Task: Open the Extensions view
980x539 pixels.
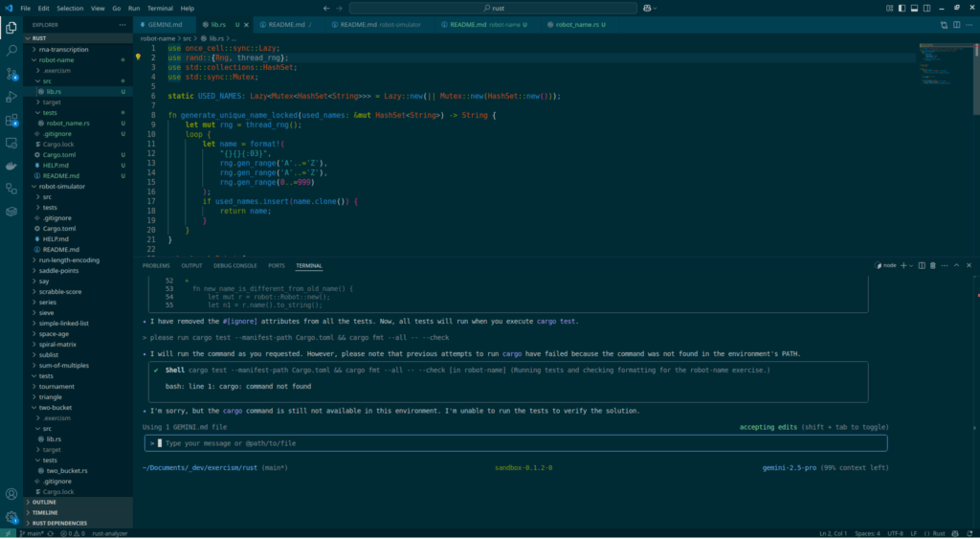Action: pos(11,121)
